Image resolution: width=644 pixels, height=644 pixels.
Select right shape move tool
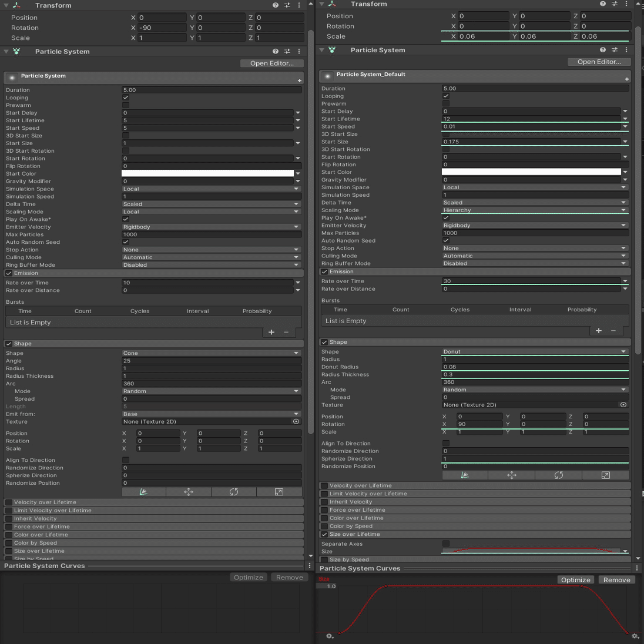point(511,475)
